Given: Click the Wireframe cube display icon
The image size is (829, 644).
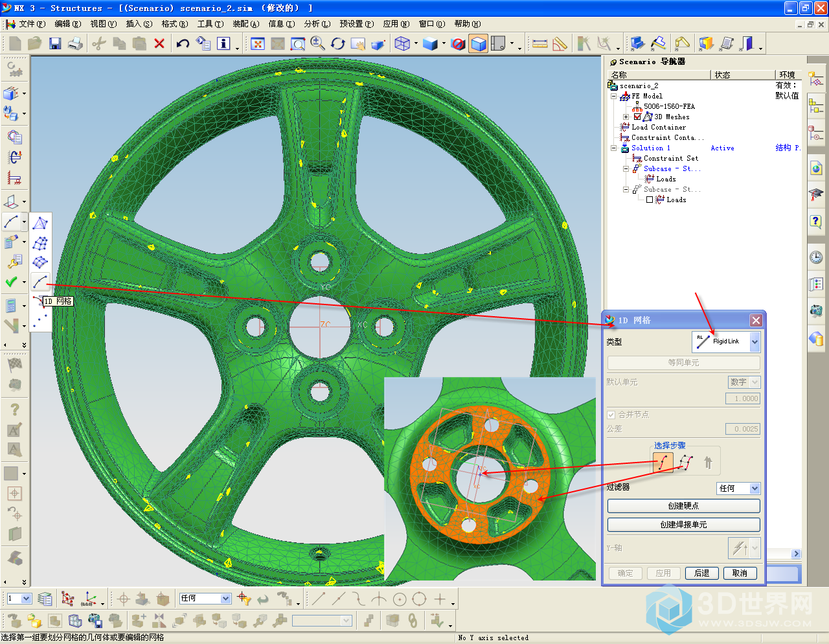Looking at the screenshot, I should click(x=402, y=43).
